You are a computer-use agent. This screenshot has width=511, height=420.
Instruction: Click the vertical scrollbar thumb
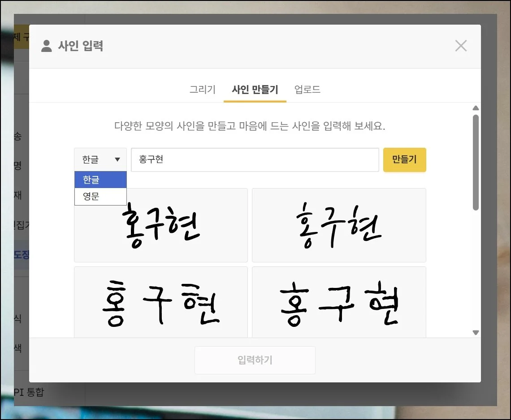[x=476, y=161]
